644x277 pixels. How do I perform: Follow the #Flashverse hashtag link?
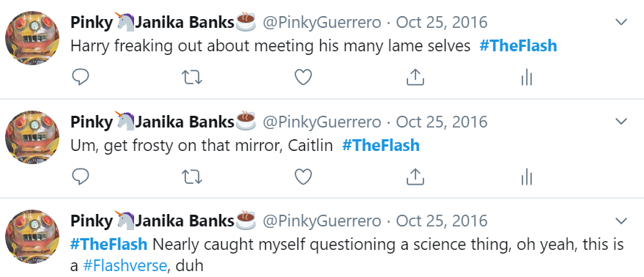pos(125,265)
